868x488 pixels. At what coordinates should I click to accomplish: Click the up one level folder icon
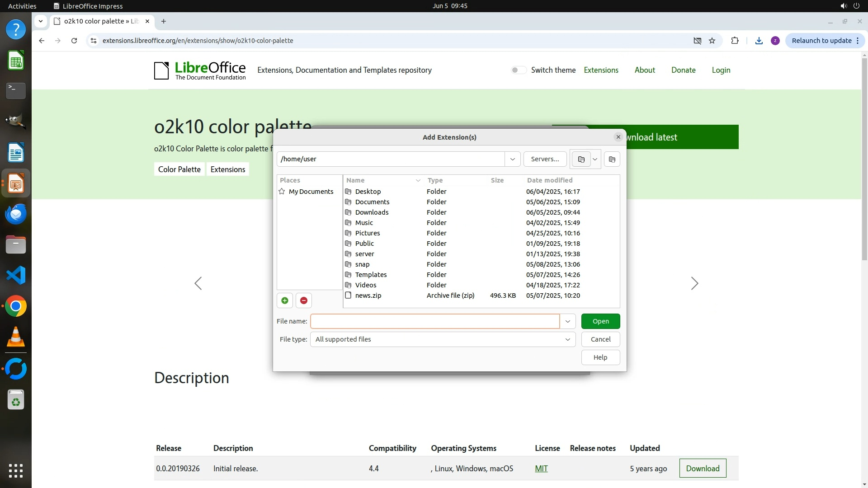tap(581, 159)
